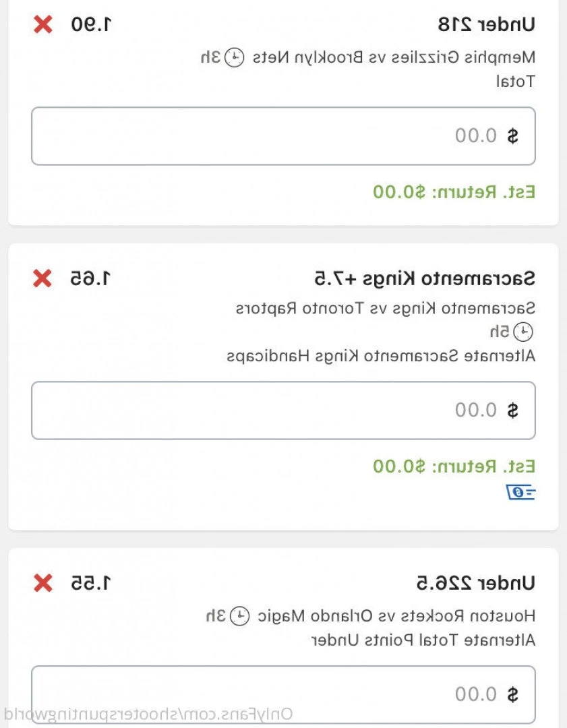Remove the Under 218 bet
The height and width of the screenshot is (728, 567).
click(43, 24)
